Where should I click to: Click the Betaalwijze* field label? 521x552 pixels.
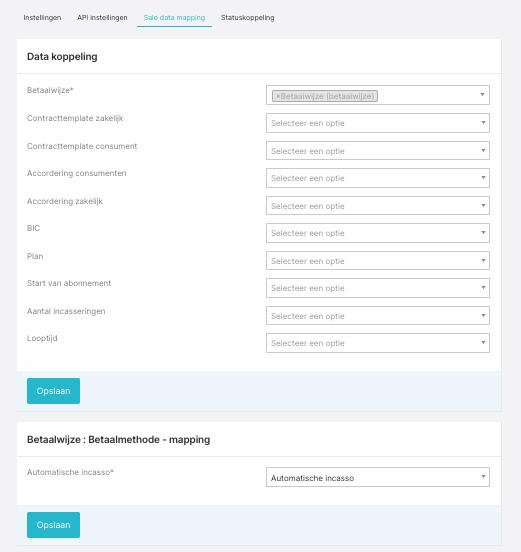click(x=50, y=90)
